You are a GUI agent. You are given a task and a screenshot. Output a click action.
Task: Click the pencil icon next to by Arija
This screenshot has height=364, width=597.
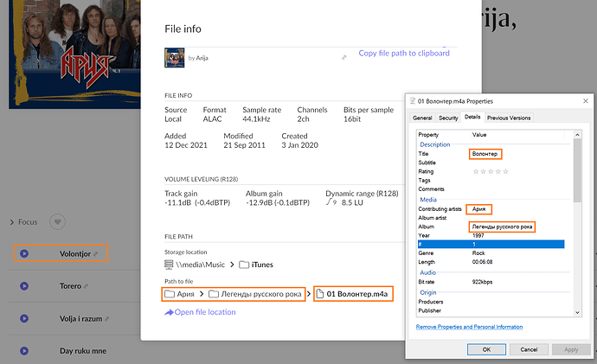[x=343, y=58]
